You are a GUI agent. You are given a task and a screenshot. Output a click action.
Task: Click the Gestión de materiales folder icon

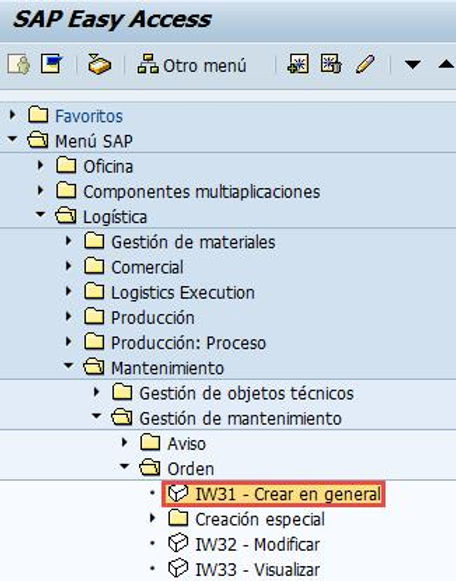[94, 241]
